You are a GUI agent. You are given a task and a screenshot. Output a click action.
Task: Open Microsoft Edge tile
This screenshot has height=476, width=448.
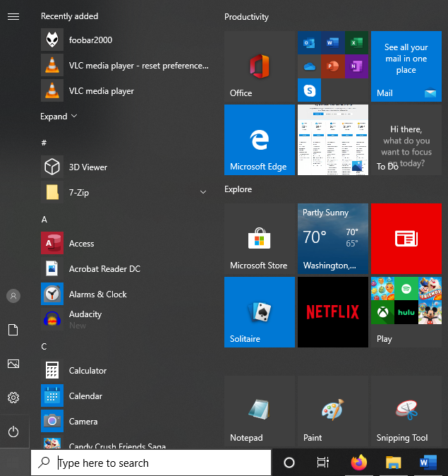[259, 140]
